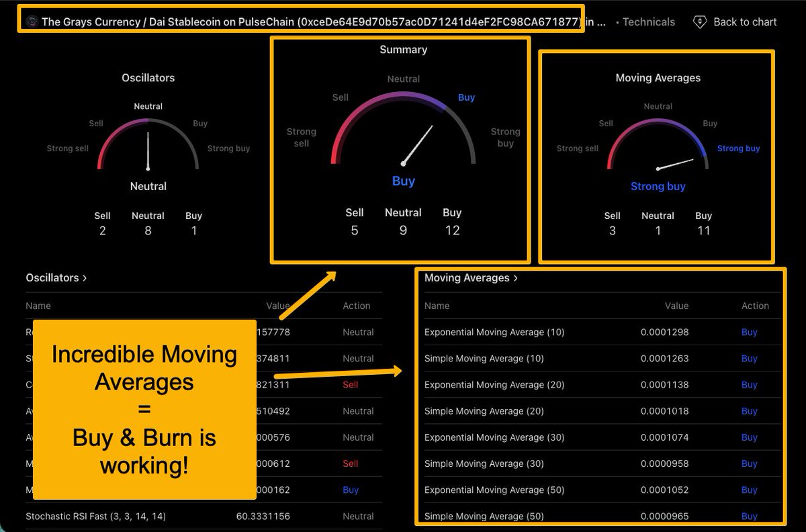Click Moving Averages Sell count 3
Image resolution: width=806 pixels, height=532 pixels.
pos(612,230)
